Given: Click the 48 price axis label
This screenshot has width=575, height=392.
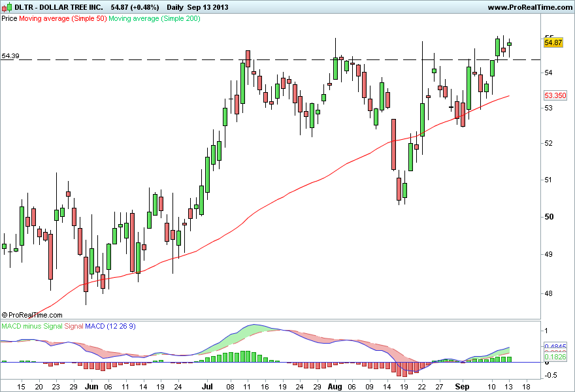Looking at the screenshot, I should 548,293.
